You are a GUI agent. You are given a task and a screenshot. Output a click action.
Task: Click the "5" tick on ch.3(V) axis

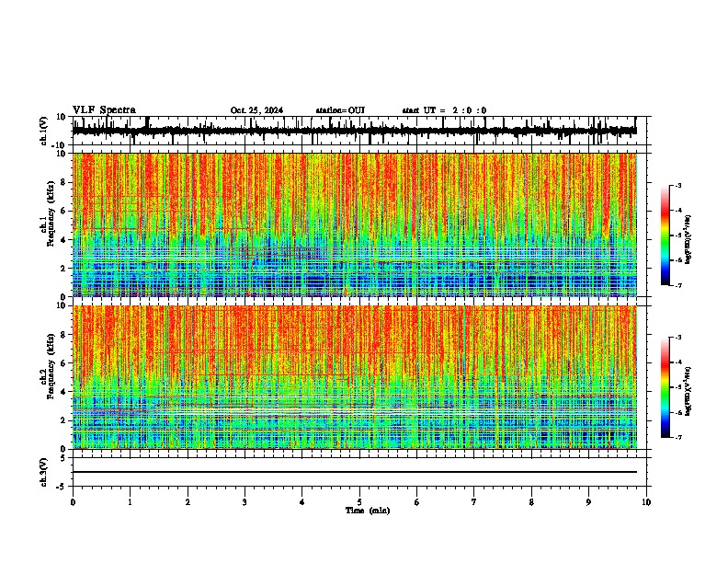click(x=64, y=457)
